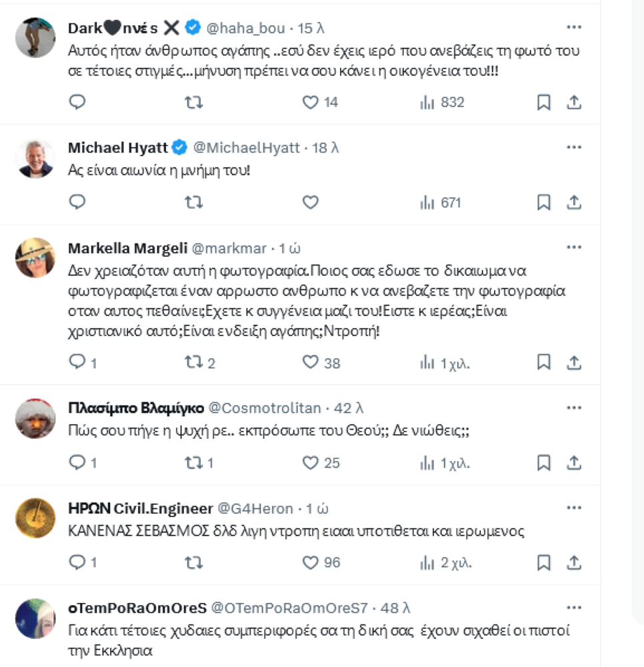Like the G4Heron tweet with 96 likes
This screenshot has width=644, height=667.
click(x=311, y=562)
